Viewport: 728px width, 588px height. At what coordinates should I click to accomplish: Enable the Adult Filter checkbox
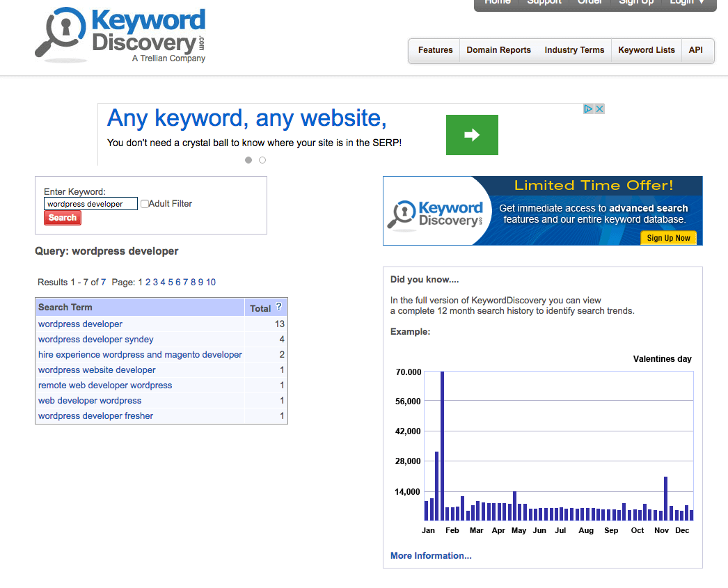pyautogui.click(x=145, y=204)
